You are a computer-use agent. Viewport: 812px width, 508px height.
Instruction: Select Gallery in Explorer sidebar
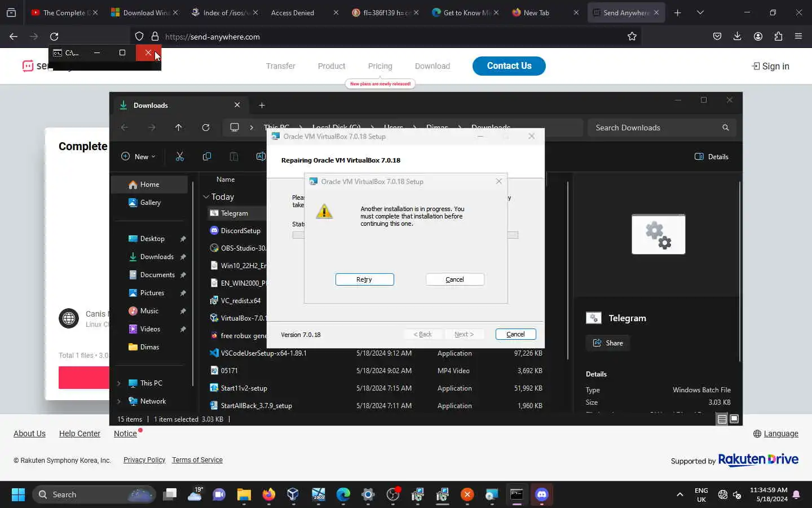(x=149, y=203)
